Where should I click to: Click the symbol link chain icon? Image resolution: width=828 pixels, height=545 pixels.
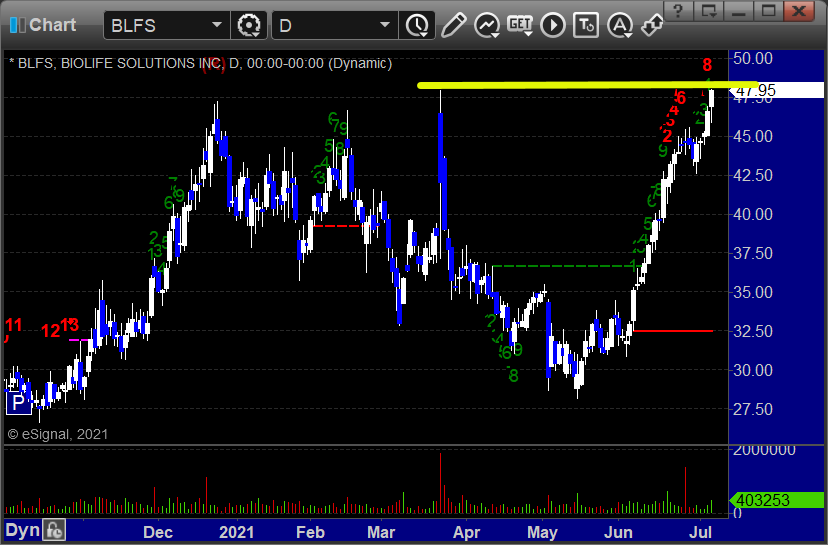click(652, 25)
